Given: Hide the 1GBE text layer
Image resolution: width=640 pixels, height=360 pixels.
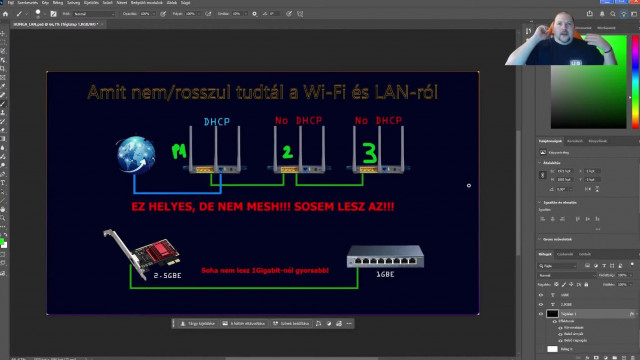Looking at the screenshot, I should (541, 295).
